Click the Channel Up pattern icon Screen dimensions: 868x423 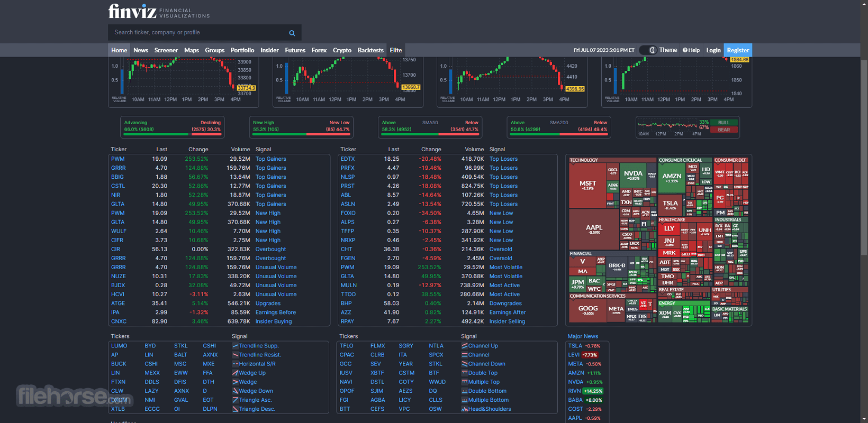(x=465, y=346)
